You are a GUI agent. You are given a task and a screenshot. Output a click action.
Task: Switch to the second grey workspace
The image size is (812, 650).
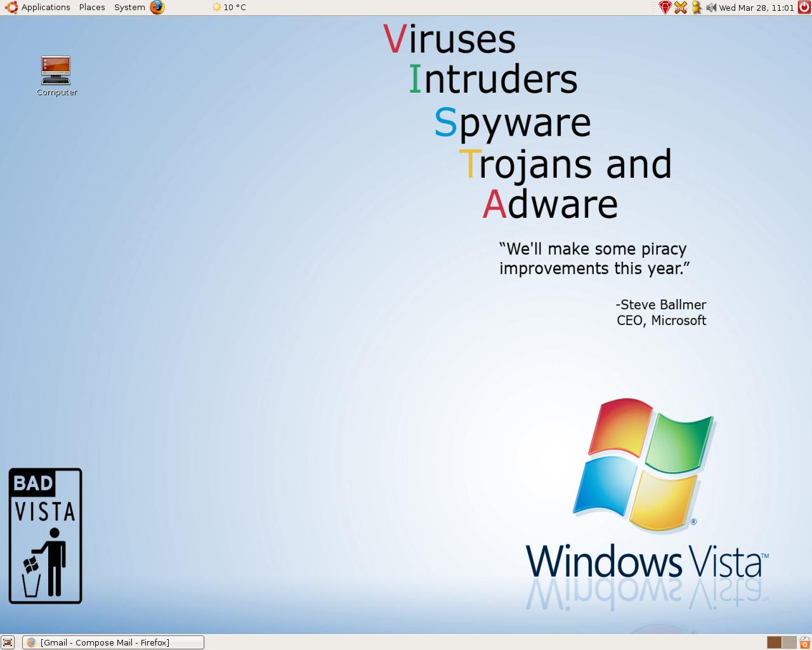(x=789, y=642)
